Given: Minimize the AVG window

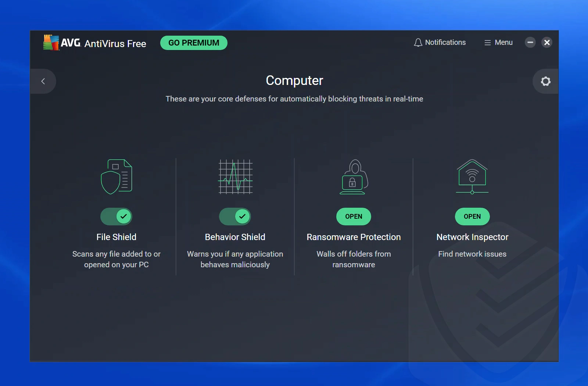Looking at the screenshot, I should coord(530,43).
